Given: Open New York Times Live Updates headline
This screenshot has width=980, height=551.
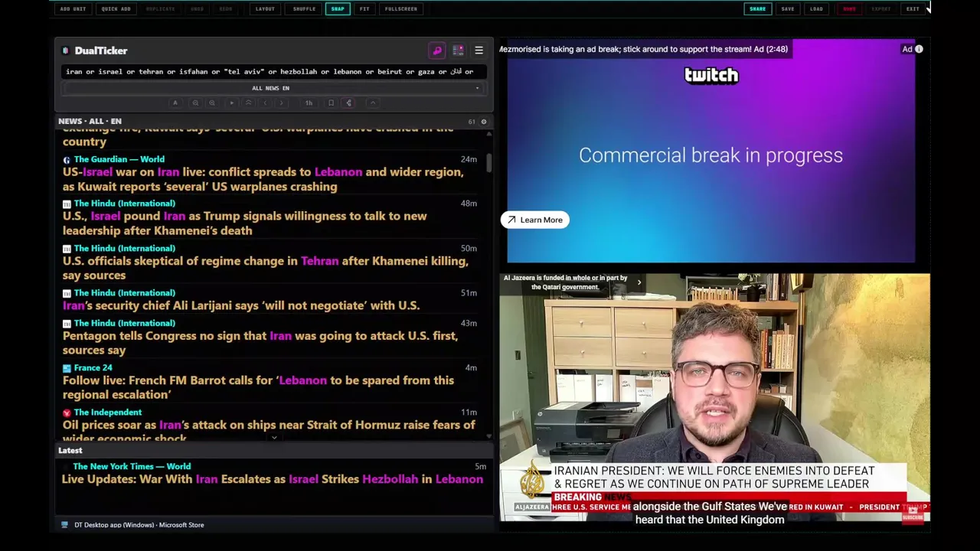Looking at the screenshot, I should (x=273, y=479).
